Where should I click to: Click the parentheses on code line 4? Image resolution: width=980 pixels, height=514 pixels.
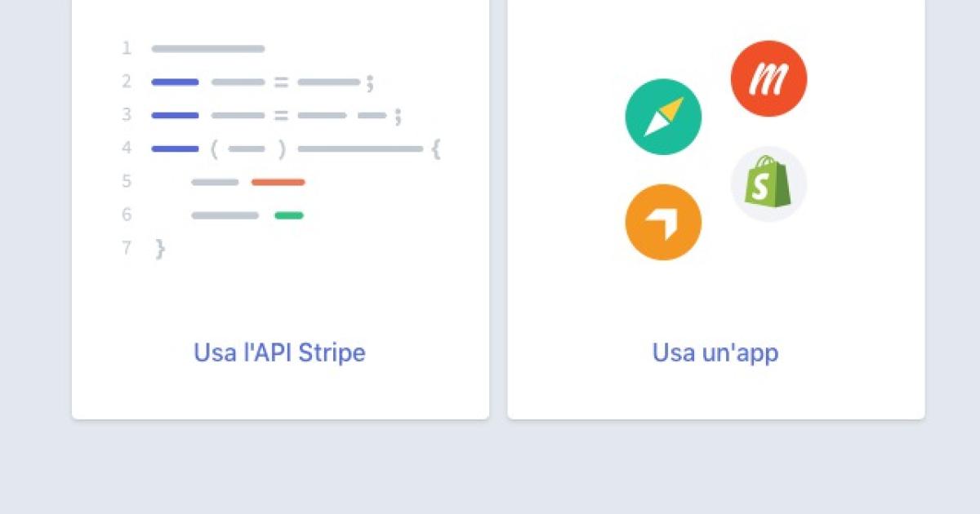247,149
